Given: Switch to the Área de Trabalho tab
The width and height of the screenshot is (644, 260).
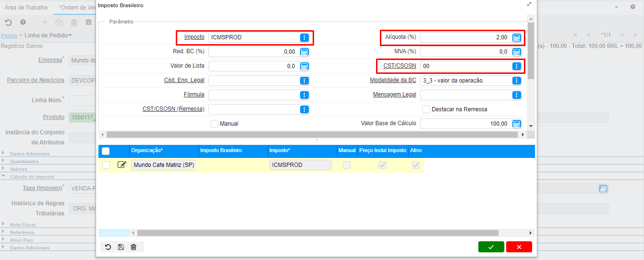Looking at the screenshot, I should (26, 8).
